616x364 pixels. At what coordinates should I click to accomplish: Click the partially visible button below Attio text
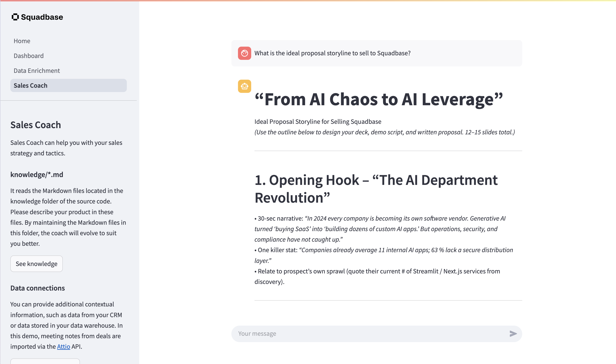[x=45, y=361]
